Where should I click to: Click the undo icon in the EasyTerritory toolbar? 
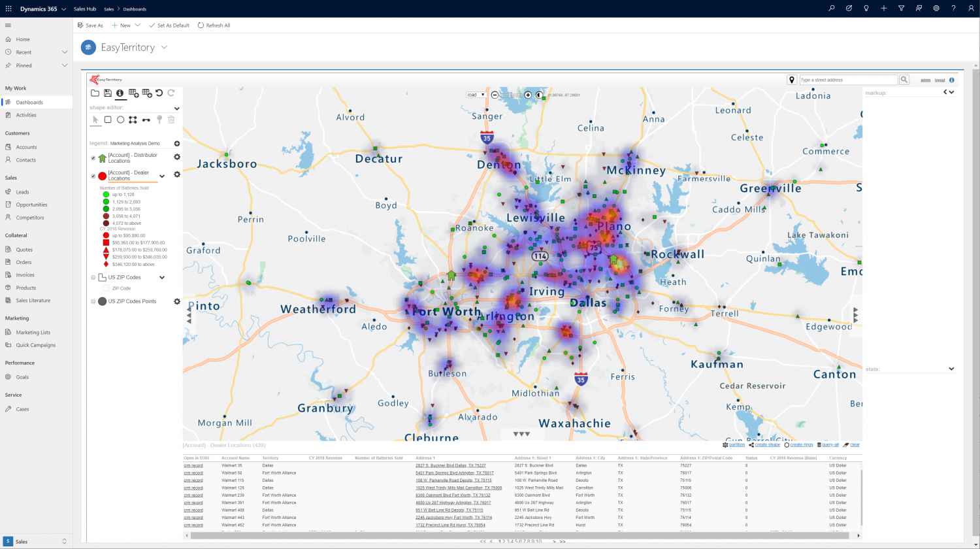[x=159, y=93]
